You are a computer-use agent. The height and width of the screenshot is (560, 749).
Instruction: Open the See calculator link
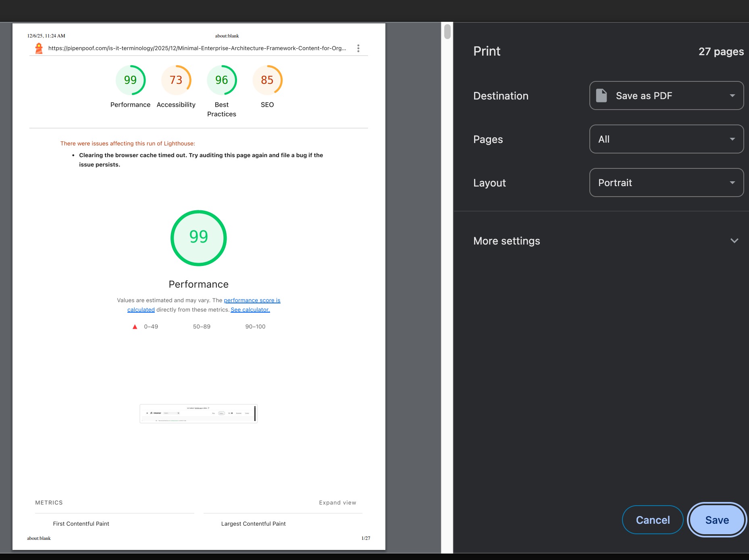pos(250,310)
